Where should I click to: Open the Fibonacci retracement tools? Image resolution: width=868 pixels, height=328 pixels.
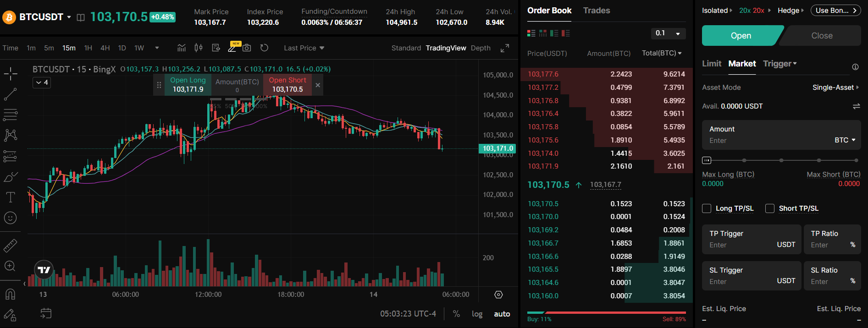click(x=10, y=115)
